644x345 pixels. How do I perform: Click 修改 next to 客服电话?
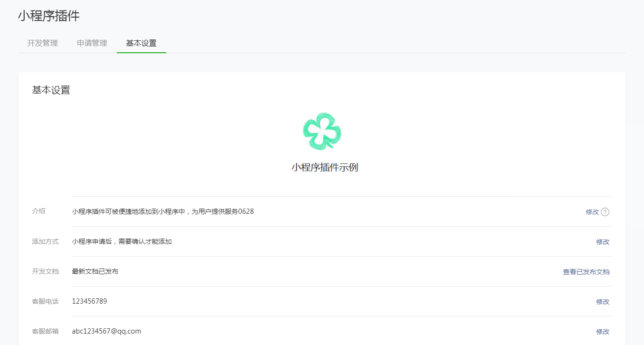coord(603,301)
